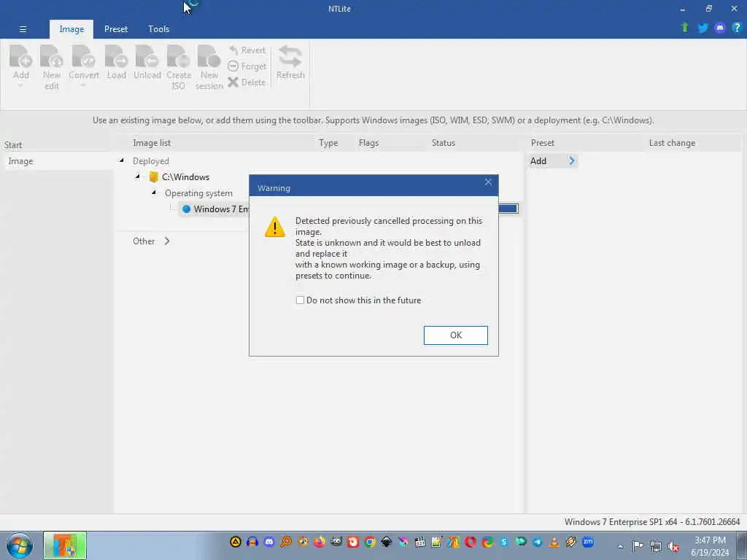Confirm the warning with OK button
747x560 pixels.
[x=456, y=335]
